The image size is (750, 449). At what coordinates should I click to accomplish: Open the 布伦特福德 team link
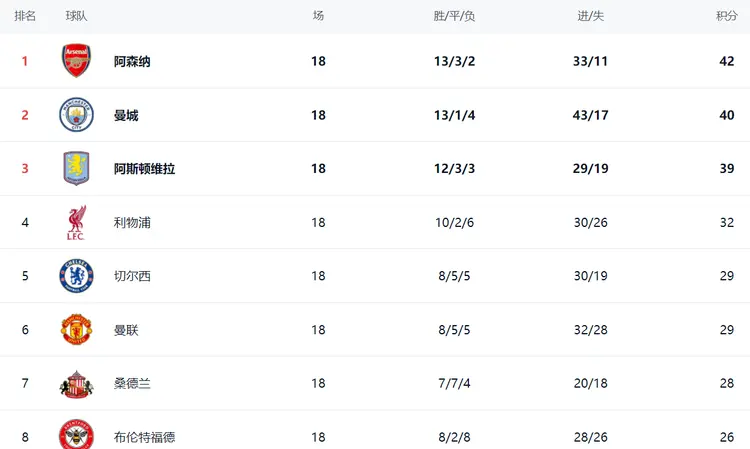[144, 437]
